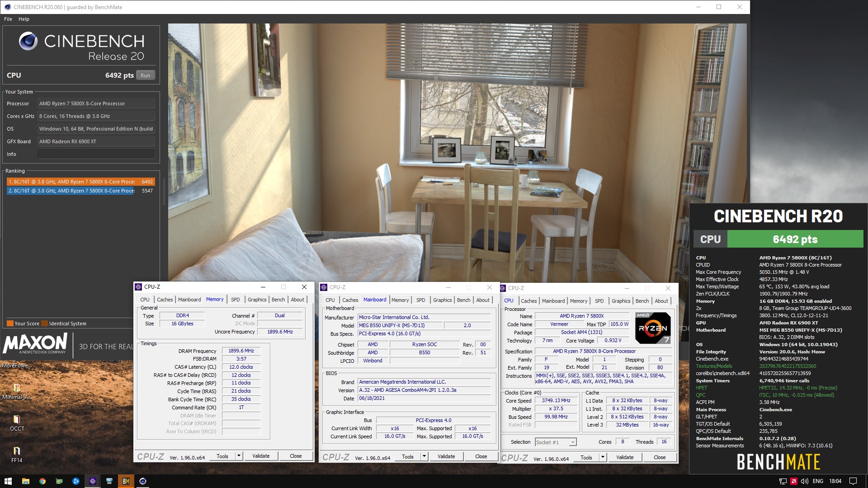Open the Socket #1 selection dropdown
868x488 pixels.
tap(556, 442)
